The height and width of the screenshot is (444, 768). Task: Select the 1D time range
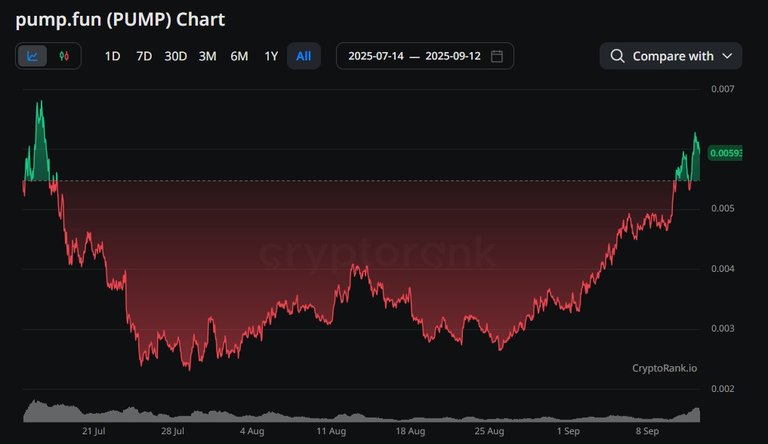(x=112, y=56)
